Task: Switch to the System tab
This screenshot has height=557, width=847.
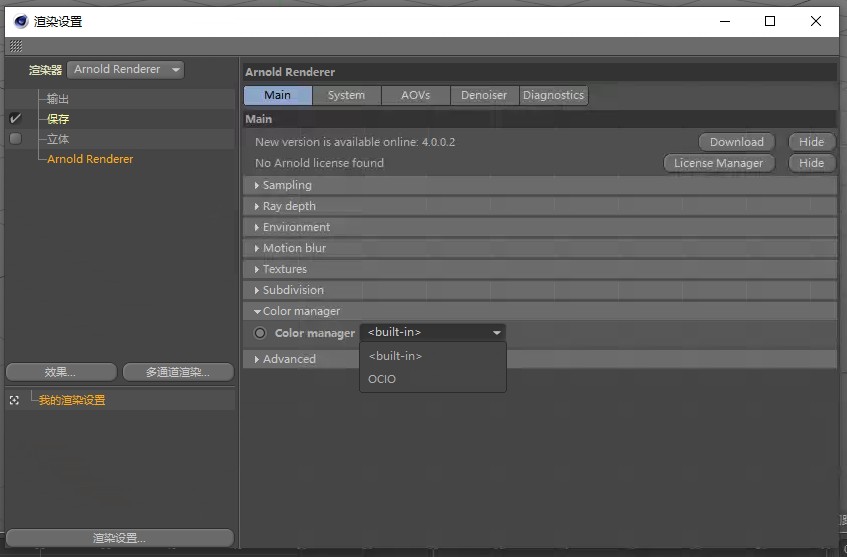Action: (346, 95)
